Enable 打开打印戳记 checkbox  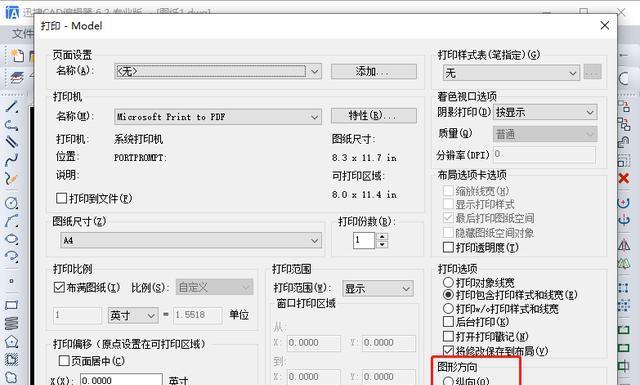448,336
